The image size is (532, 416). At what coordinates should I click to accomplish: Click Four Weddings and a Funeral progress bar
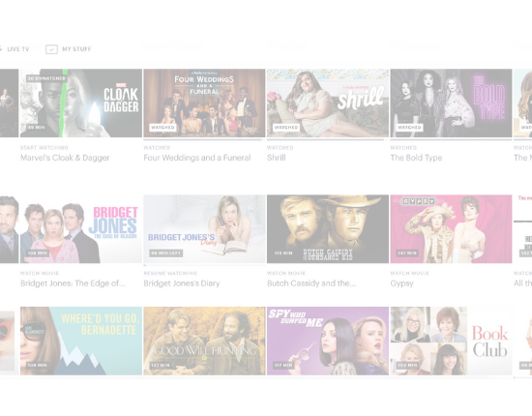[204, 139]
